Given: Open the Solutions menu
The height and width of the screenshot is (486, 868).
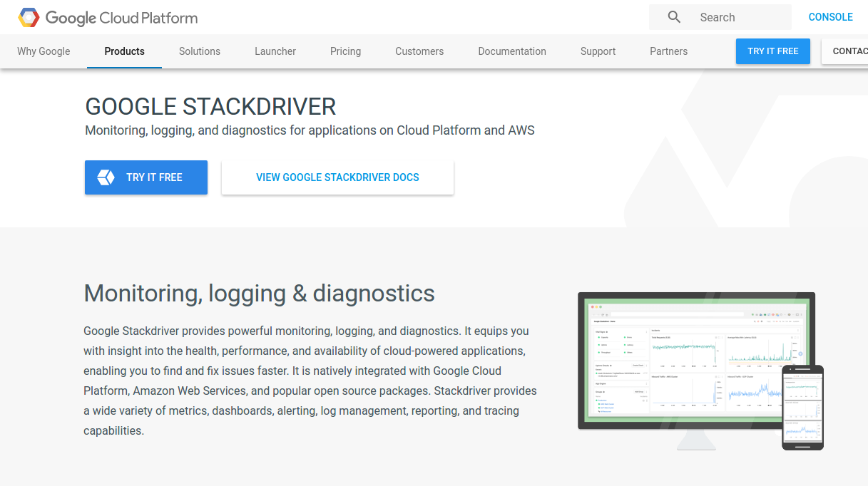Looking at the screenshot, I should click(x=200, y=51).
